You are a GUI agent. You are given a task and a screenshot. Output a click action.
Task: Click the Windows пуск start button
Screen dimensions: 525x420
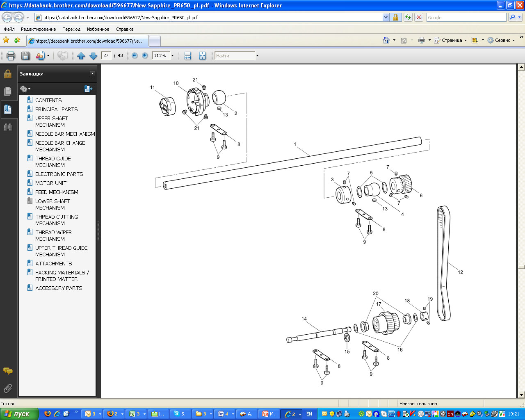click(x=19, y=414)
